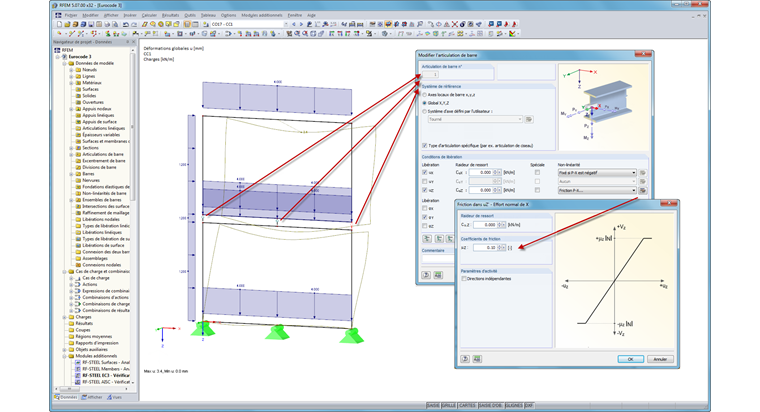Click the colorful chart icon ending second toolbar
Image resolution: width=760 pixels, height=412 pixels.
click(512, 33)
